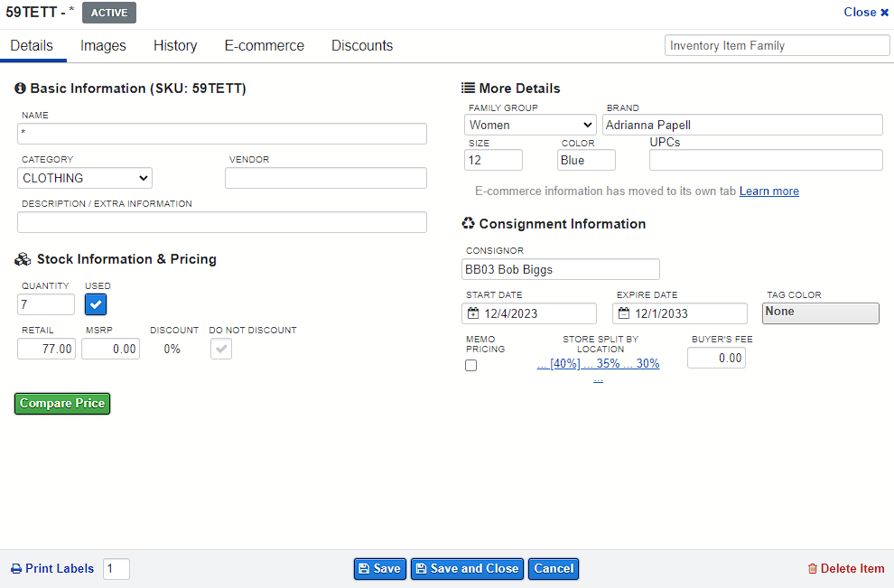
Task: Click the Expire Date calendar icon
Action: click(624, 313)
